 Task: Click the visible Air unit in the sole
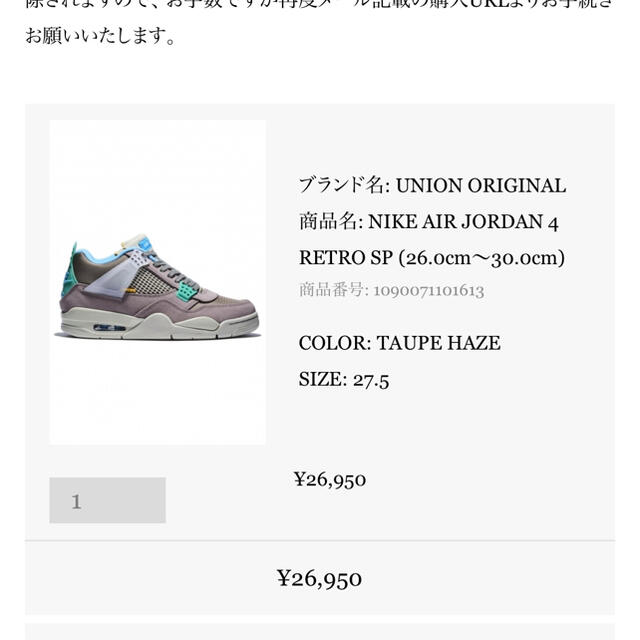pyautogui.click(x=109, y=328)
